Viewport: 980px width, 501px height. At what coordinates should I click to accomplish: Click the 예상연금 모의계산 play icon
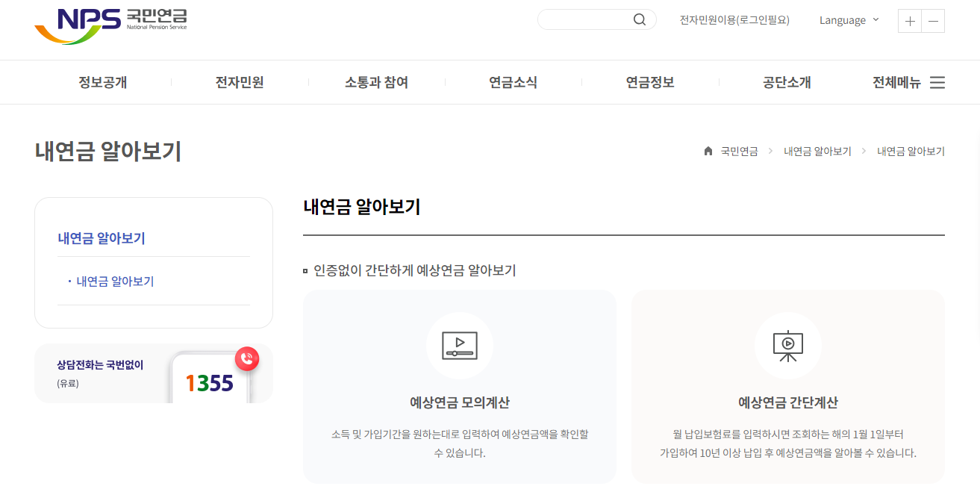(x=460, y=346)
